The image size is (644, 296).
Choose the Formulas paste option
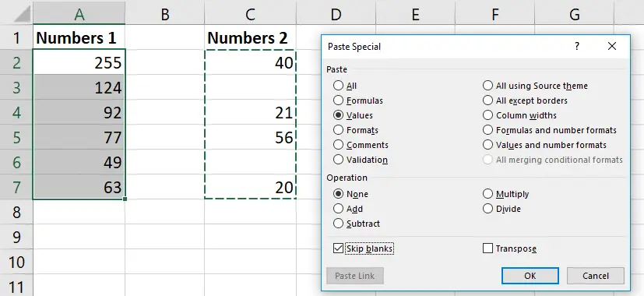point(339,100)
